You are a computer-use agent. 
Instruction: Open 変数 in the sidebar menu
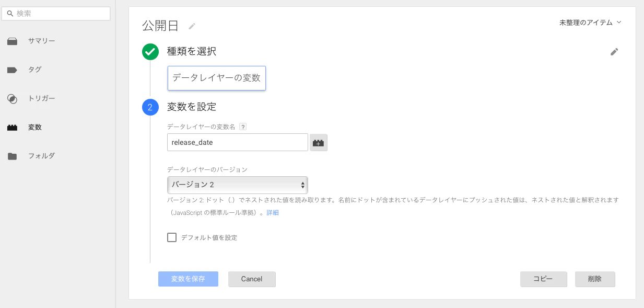pyautogui.click(x=35, y=127)
